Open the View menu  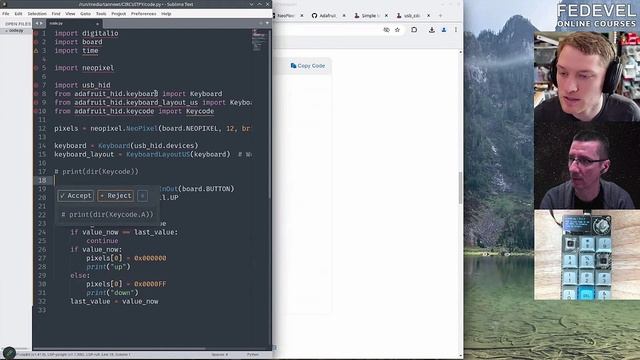(70, 13)
